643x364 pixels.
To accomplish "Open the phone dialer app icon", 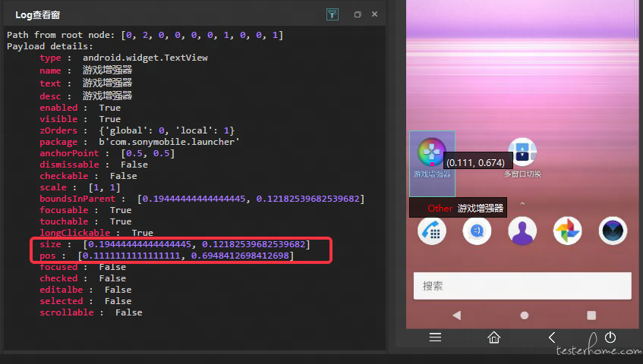I will [432, 231].
